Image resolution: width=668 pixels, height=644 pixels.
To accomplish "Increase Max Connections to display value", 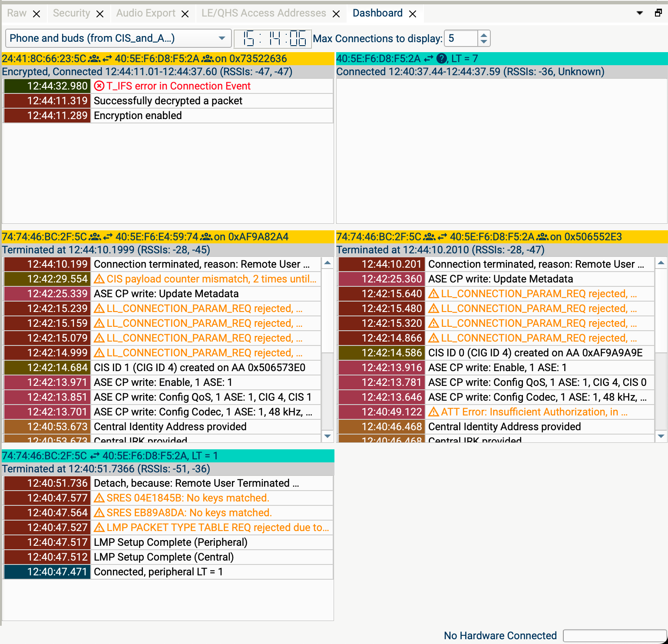I will 484,35.
